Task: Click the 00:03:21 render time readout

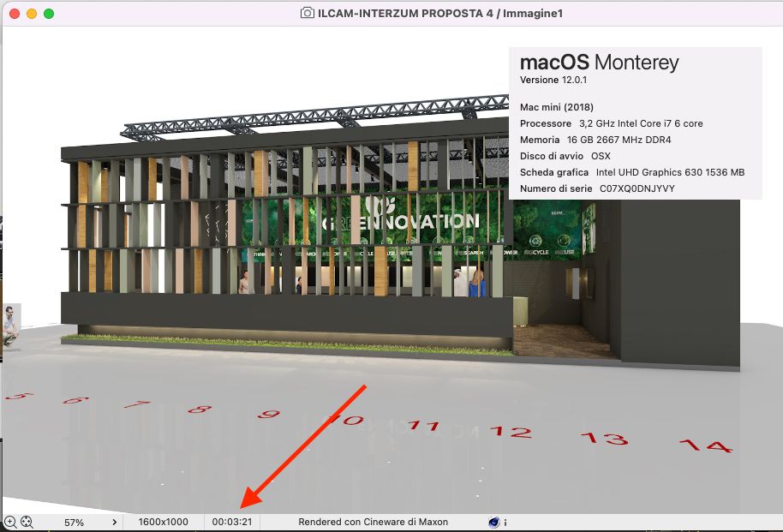Action: 231,522
